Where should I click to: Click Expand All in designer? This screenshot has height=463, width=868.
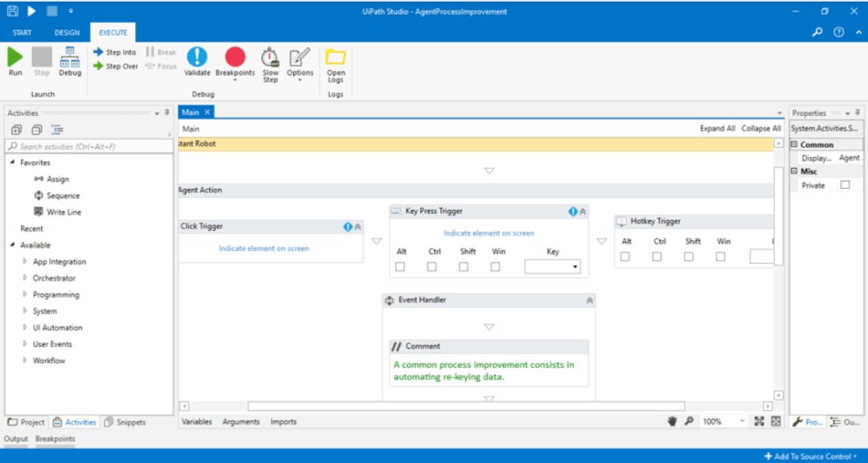point(718,129)
